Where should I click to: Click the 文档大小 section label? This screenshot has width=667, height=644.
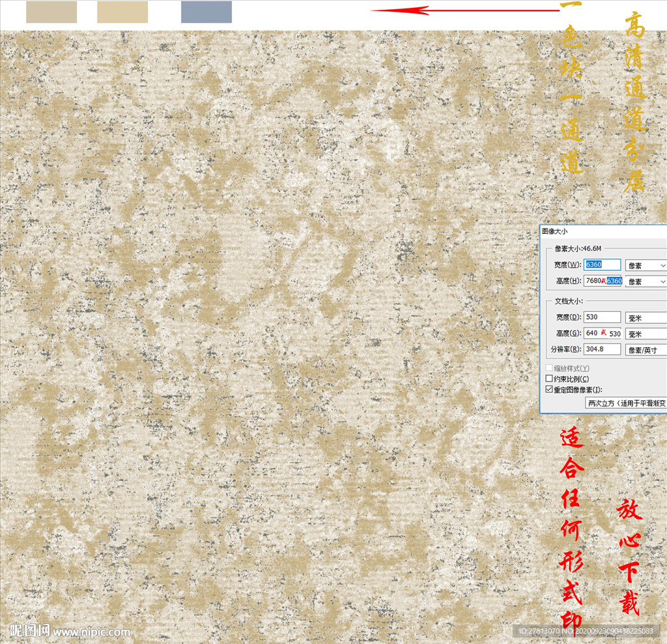pos(569,301)
